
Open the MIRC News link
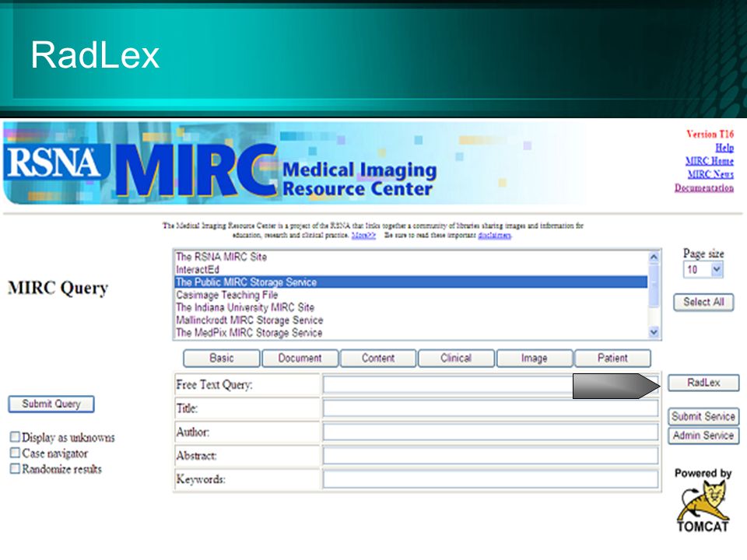click(x=710, y=174)
